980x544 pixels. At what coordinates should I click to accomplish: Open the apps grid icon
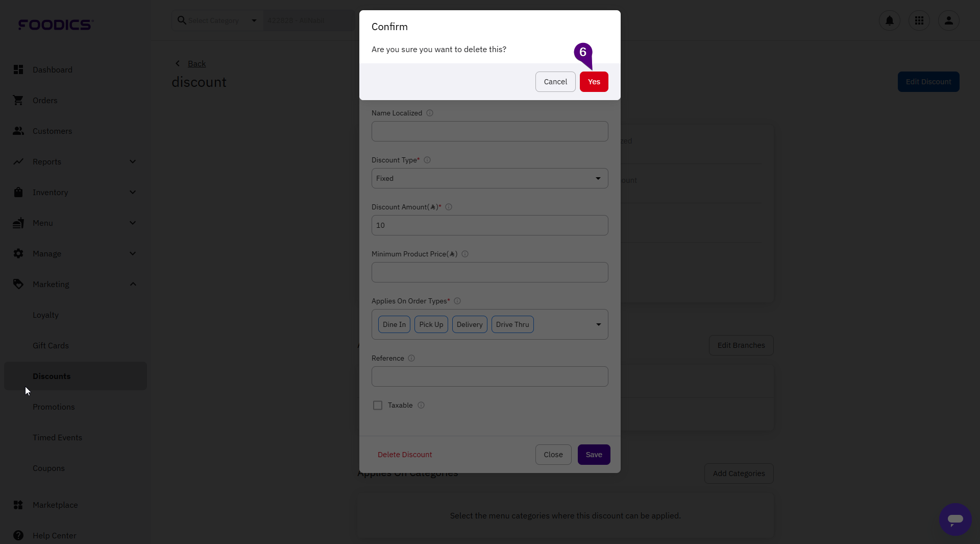(x=919, y=20)
